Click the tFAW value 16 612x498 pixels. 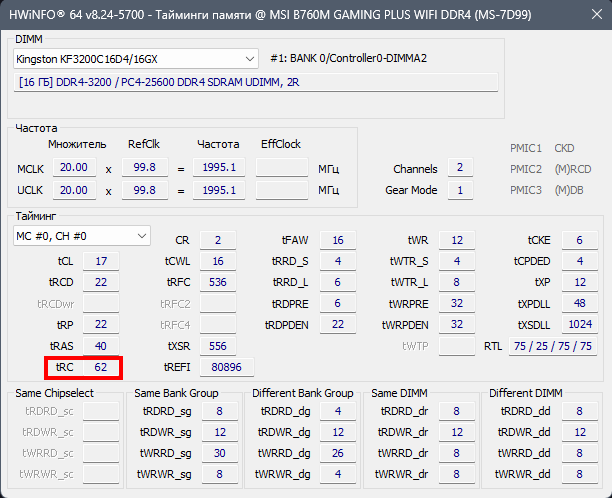pyautogui.click(x=338, y=240)
